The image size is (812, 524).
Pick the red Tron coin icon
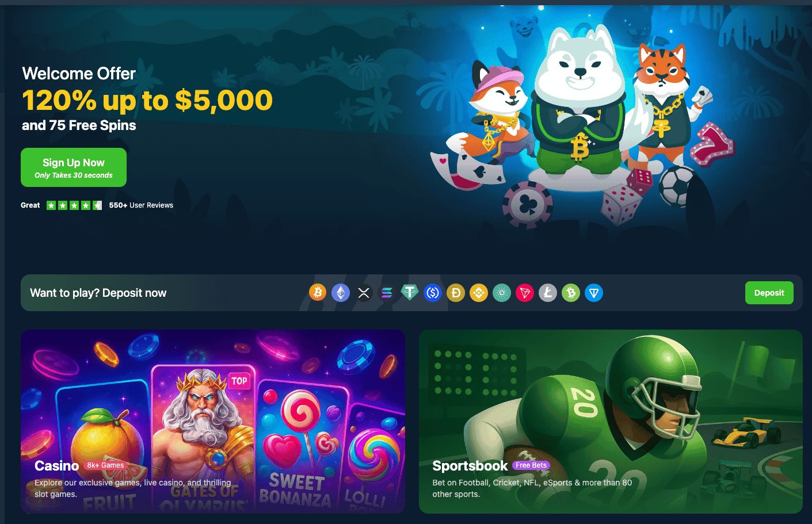pyautogui.click(x=525, y=293)
